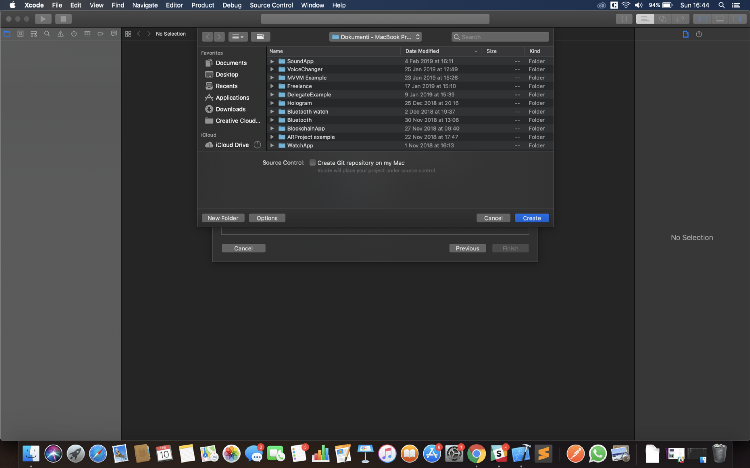Image resolution: width=750 pixels, height=468 pixels.
Task: Select the Version editor button
Action: pyautogui.click(x=680, y=19)
